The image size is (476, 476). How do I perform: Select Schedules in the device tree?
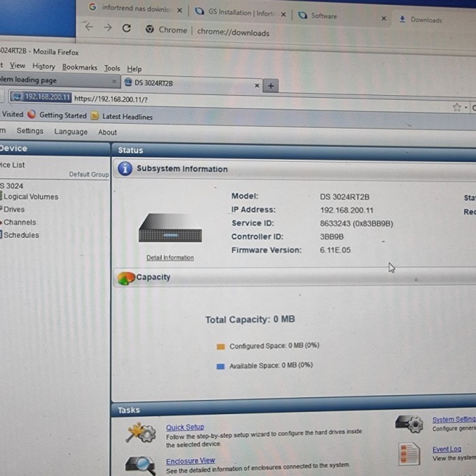(22, 235)
